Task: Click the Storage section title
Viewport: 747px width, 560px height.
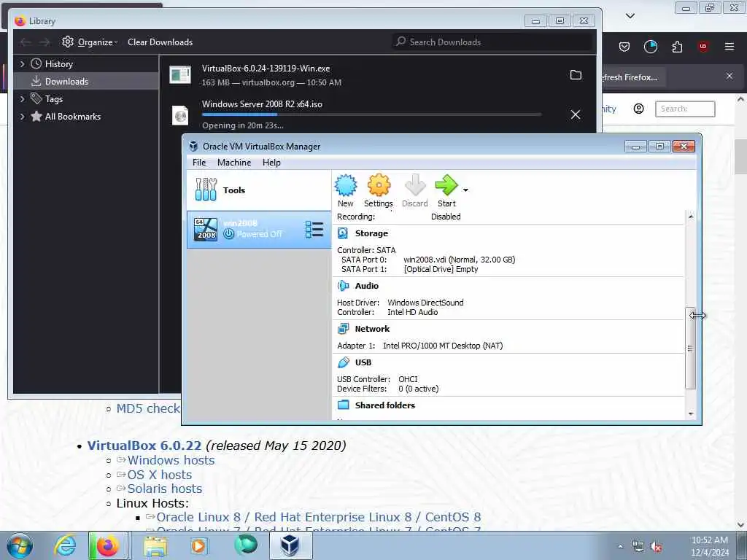Action: pyautogui.click(x=371, y=233)
